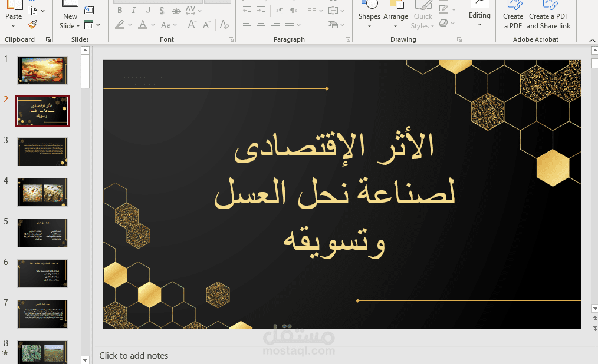Select slide 3 thumbnail

42,151
